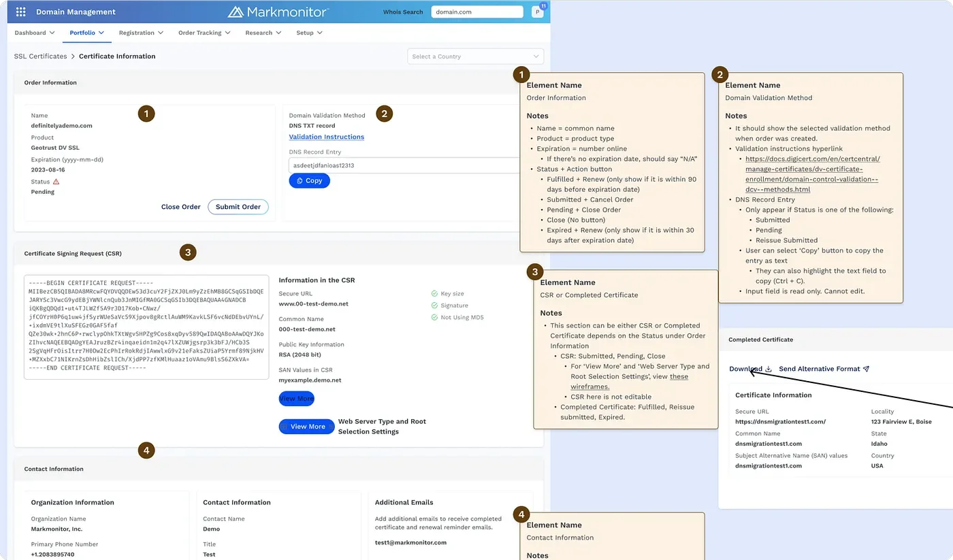Click the Status warning triangle icon
The height and width of the screenshot is (560, 953).
[x=56, y=182]
